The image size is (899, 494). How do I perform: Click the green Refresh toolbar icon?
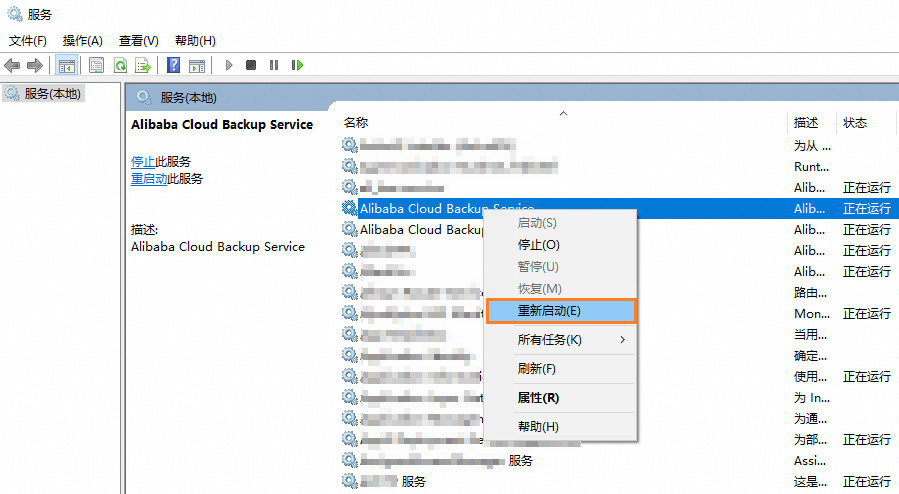120,65
